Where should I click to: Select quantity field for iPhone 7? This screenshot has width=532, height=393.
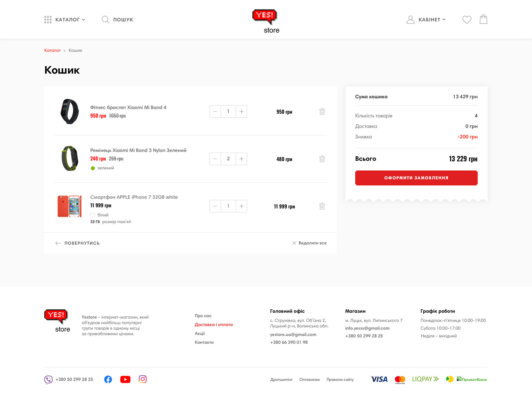(228, 206)
